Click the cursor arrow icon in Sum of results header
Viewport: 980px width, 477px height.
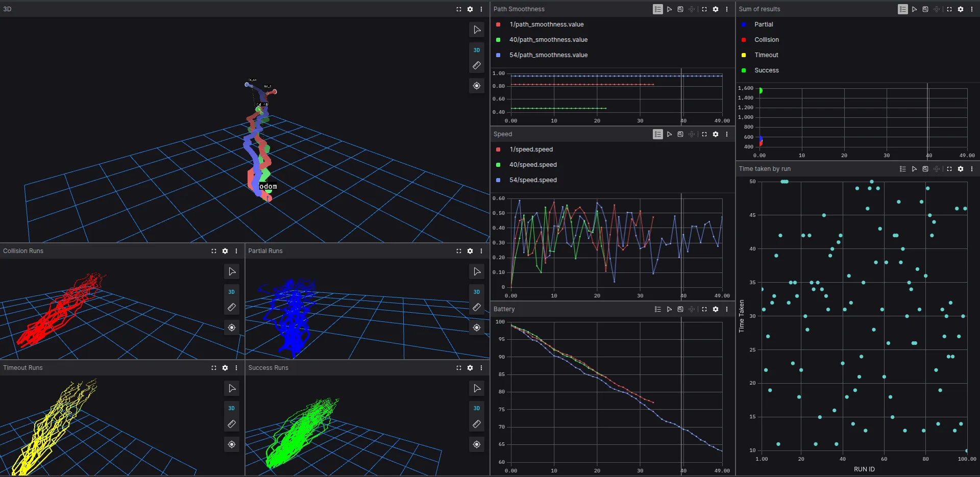coord(914,9)
